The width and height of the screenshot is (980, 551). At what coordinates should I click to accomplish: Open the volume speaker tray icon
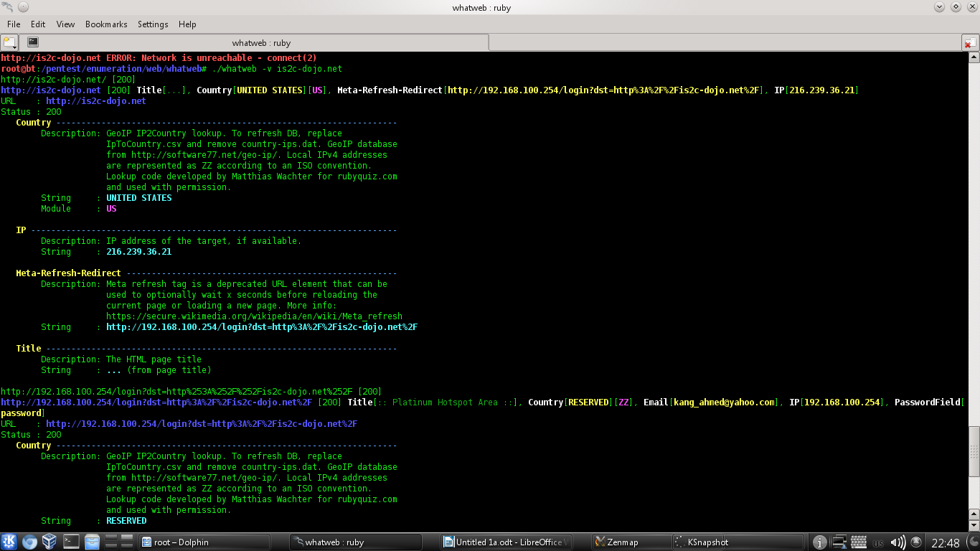tap(897, 542)
